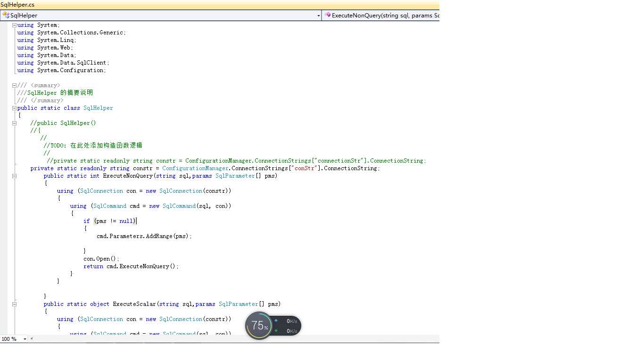This screenshot has width=644, height=362.
Task: Collapse the ExecuteScalar method region
Action: tap(14, 304)
